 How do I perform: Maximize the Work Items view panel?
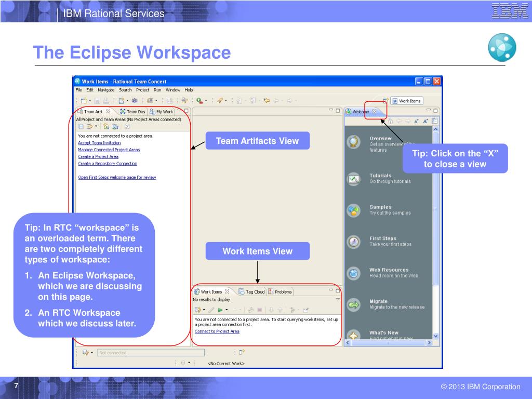(x=338, y=290)
